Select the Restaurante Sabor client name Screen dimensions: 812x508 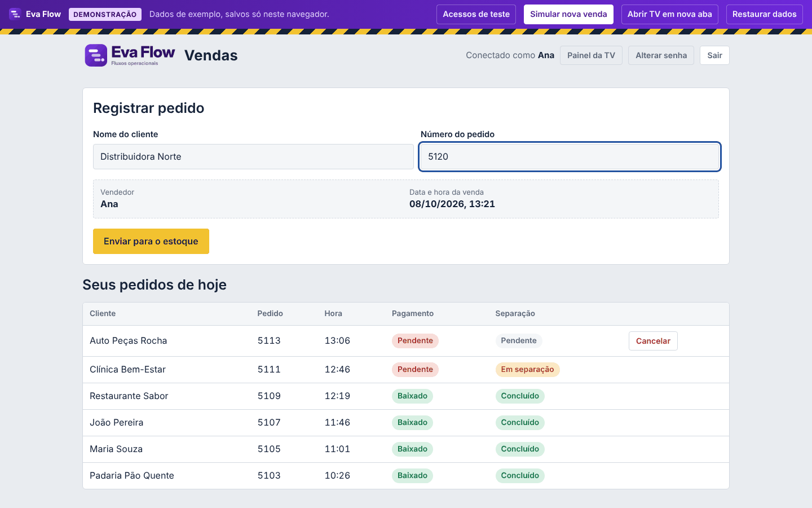[x=129, y=396]
